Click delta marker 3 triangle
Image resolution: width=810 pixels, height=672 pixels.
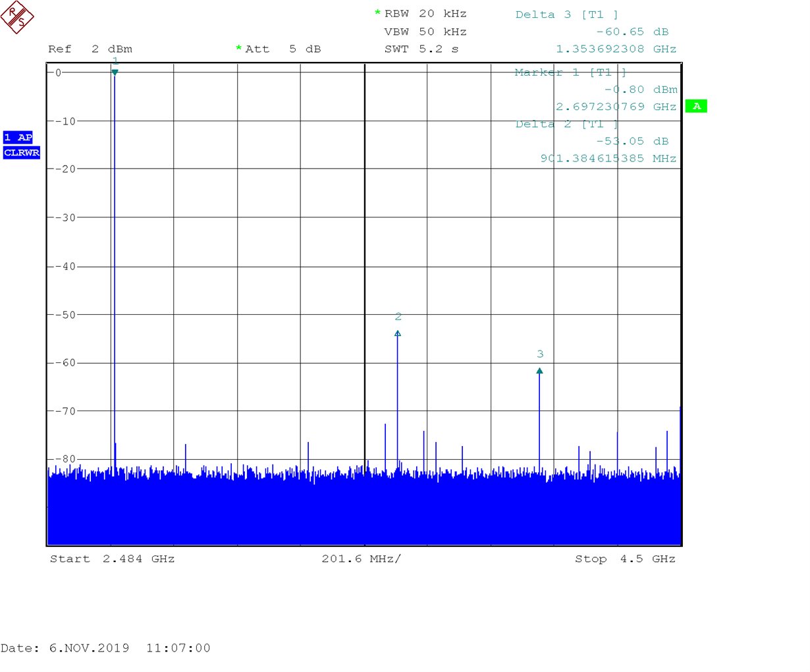tap(539, 371)
